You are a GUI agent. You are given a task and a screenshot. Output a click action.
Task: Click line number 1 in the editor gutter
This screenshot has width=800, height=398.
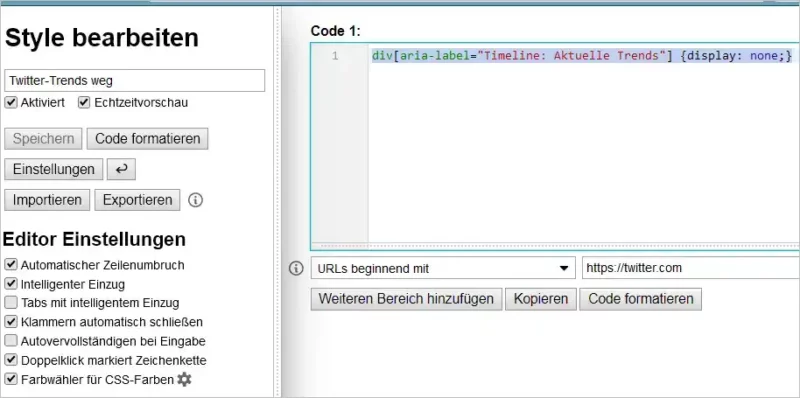click(x=335, y=56)
